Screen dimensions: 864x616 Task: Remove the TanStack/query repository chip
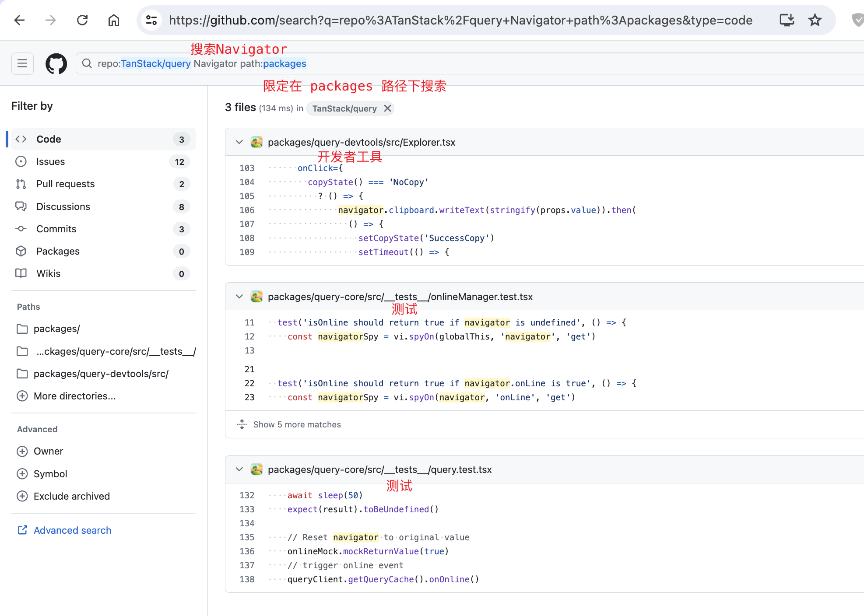pyautogui.click(x=387, y=108)
